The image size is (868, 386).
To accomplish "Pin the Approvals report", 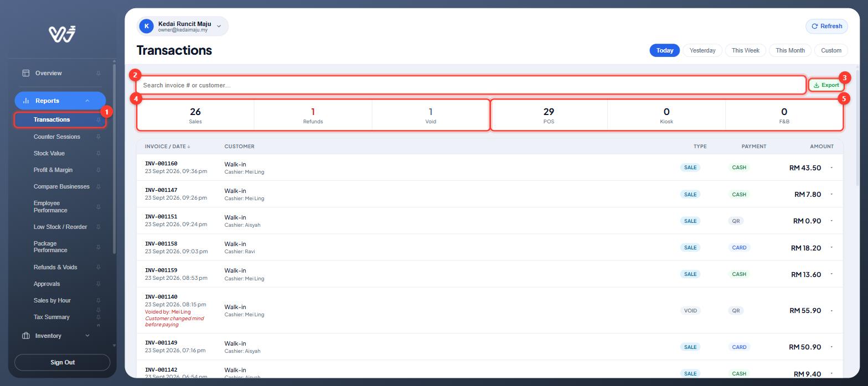I will pyautogui.click(x=99, y=284).
